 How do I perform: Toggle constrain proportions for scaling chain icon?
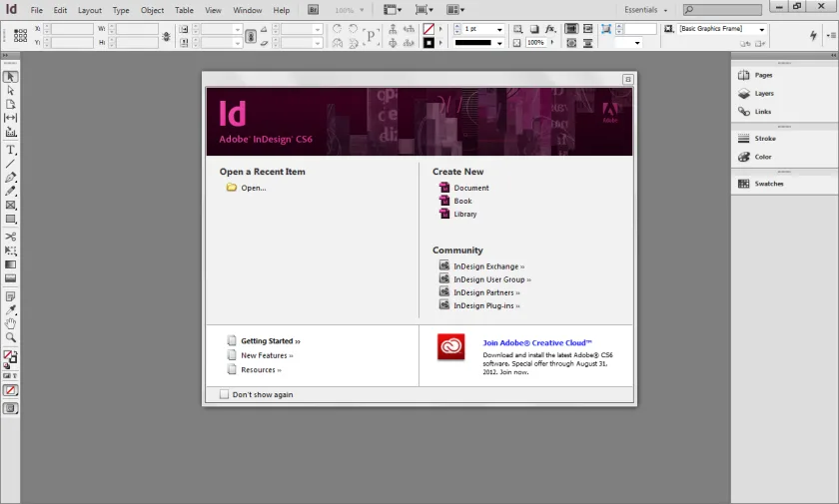click(x=250, y=36)
